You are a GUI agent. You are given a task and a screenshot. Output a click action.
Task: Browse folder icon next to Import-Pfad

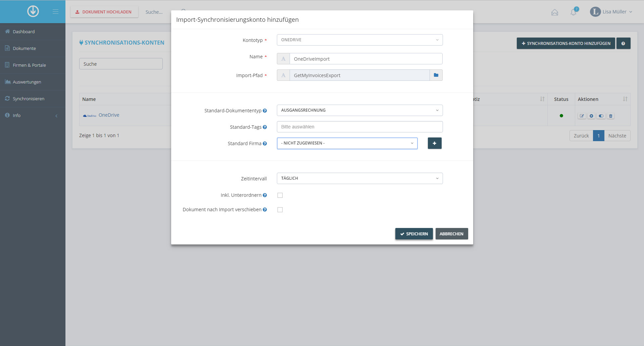pyautogui.click(x=436, y=75)
